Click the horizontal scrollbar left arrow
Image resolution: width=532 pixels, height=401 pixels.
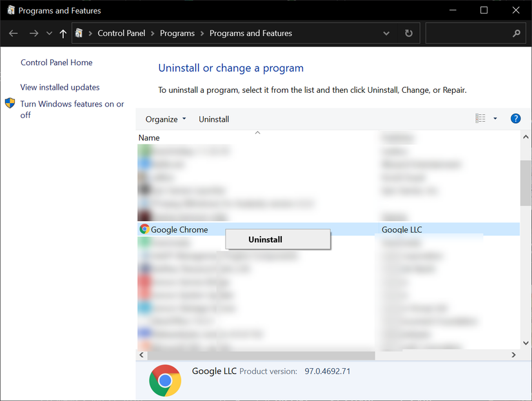(141, 355)
